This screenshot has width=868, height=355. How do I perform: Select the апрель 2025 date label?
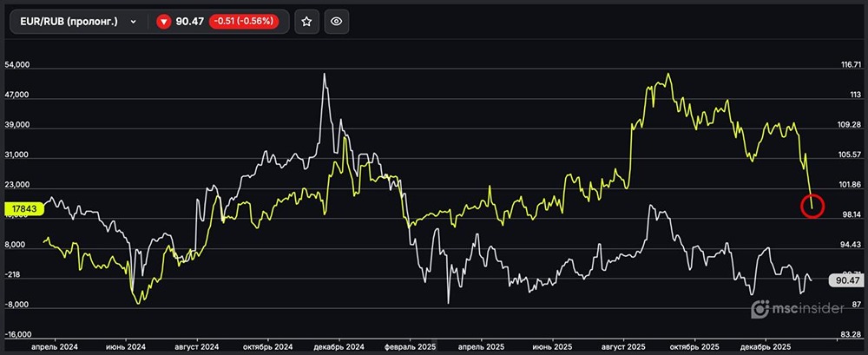click(x=481, y=346)
